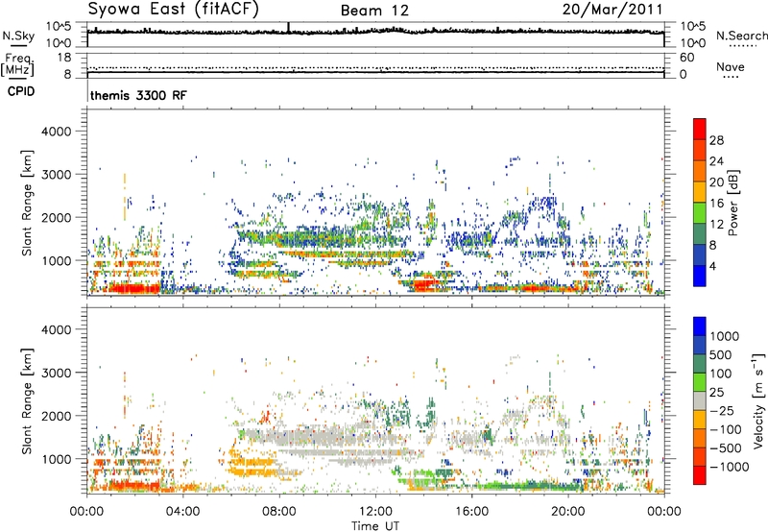
Task: Click 'Slant Range [km]' label of power panel
Action: coord(27,203)
